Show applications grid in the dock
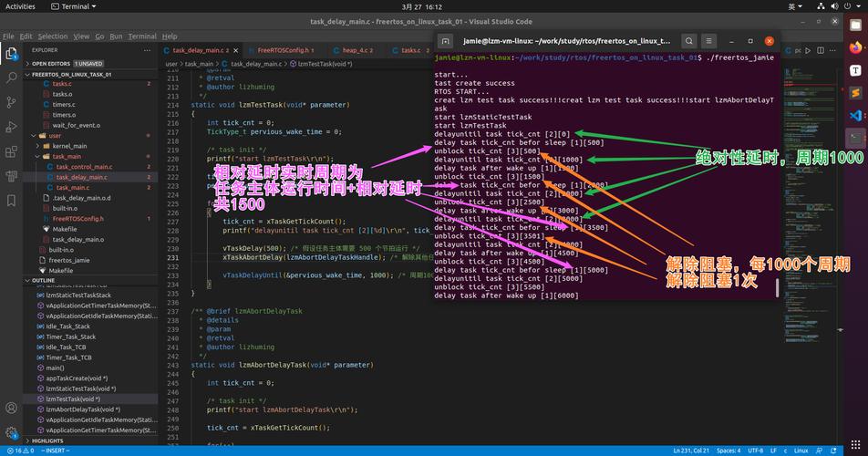868x456 pixels. click(x=856, y=444)
